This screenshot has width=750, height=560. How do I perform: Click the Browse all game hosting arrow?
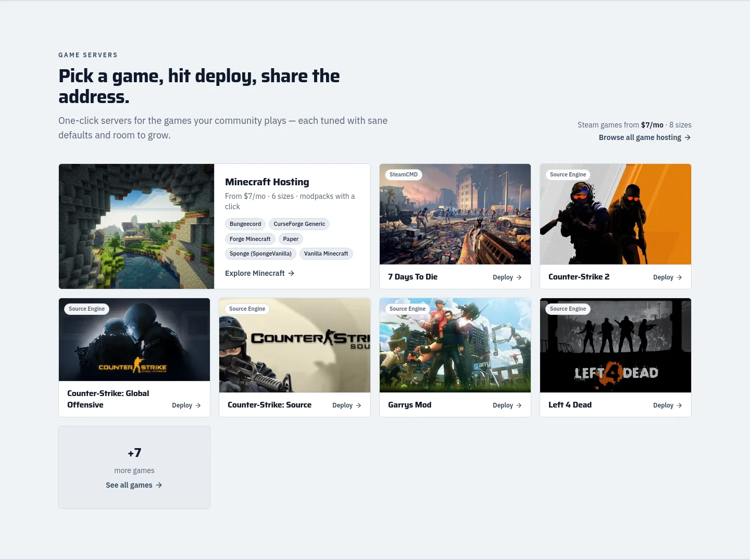click(687, 137)
